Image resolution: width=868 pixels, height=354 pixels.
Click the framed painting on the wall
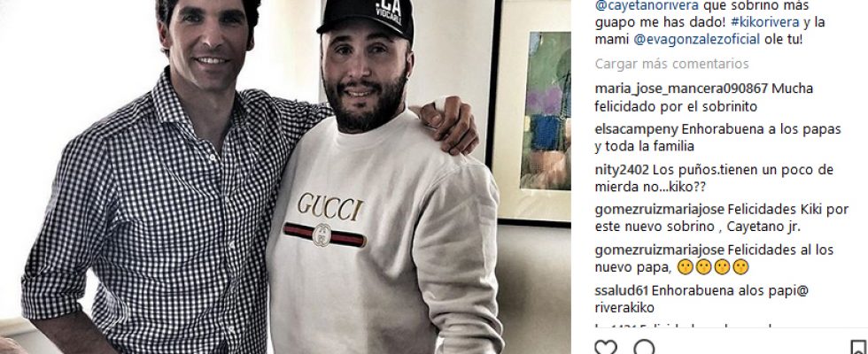530,111
